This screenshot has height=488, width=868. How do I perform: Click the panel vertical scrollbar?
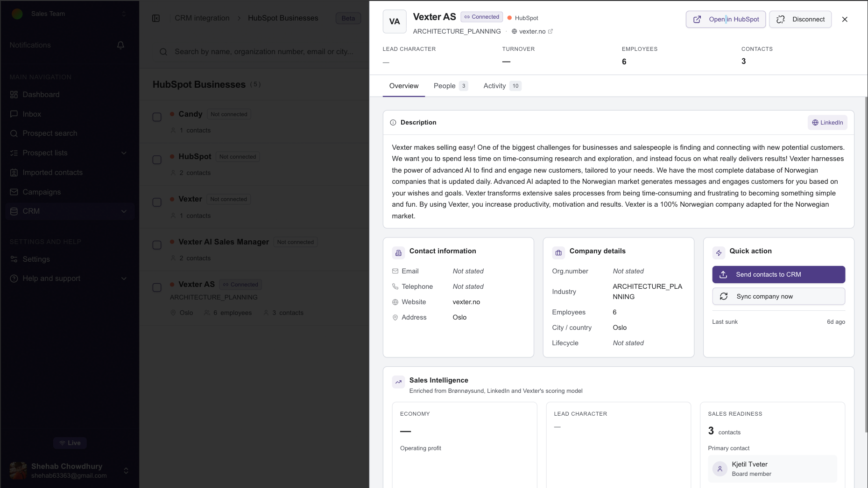[x=866, y=265]
